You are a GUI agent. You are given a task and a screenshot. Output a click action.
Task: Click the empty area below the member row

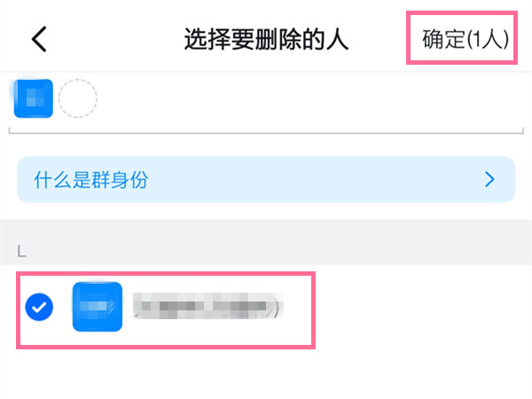[266, 372]
